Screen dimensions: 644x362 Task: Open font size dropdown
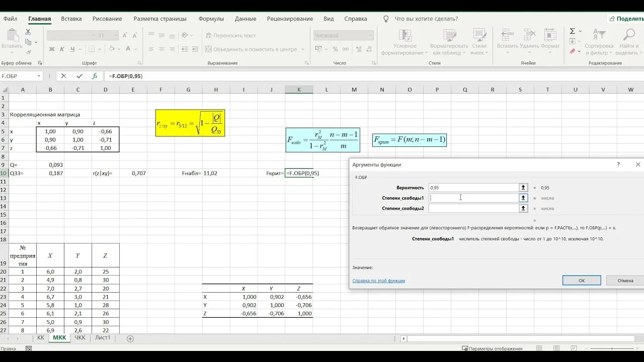pyautogui.click(x=116, y=36)
